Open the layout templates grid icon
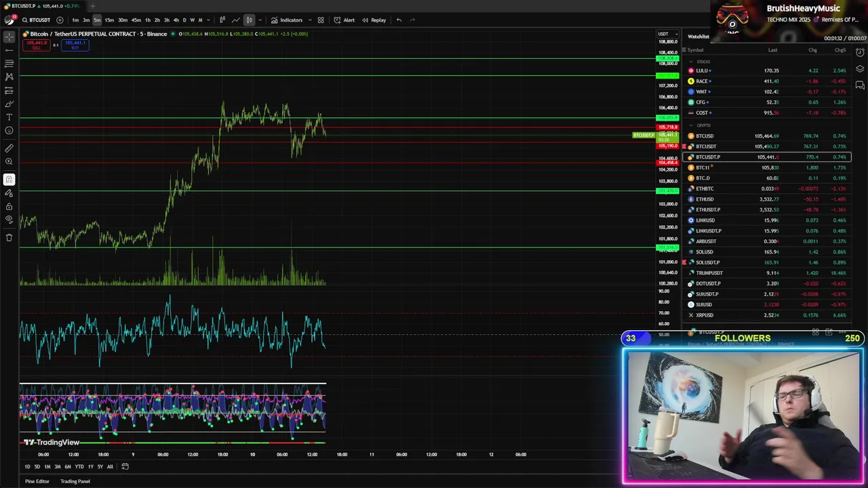868x488 pixels. point(321,20)
